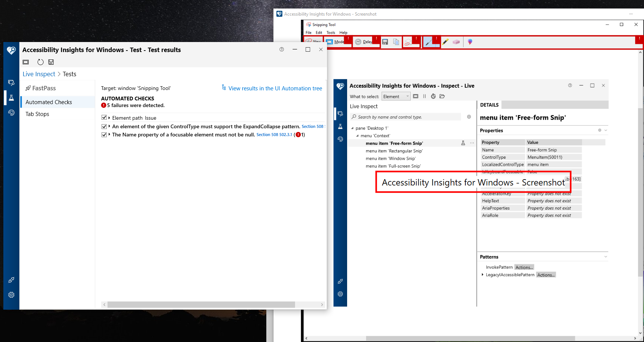Collapse the Patterns section chevron
644x342 pixels.
(x=606, y=256)
